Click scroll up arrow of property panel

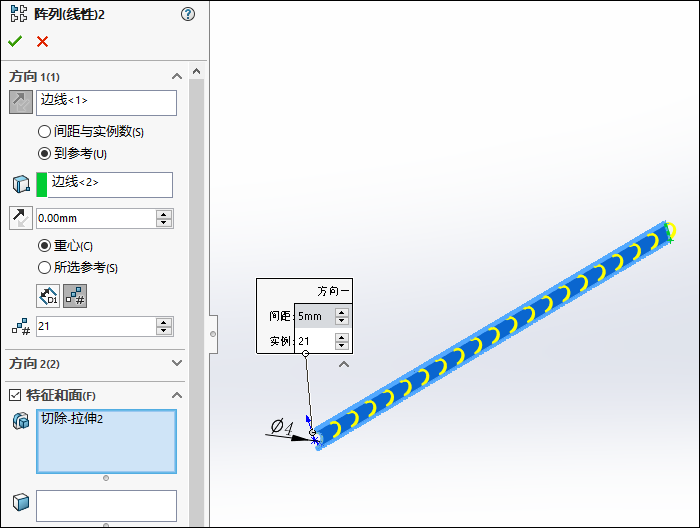click(x=196, y=71)
